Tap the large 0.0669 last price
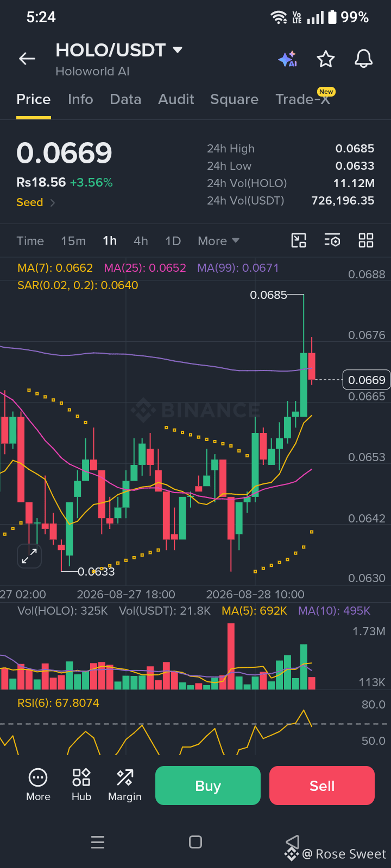 click(64, 153)
